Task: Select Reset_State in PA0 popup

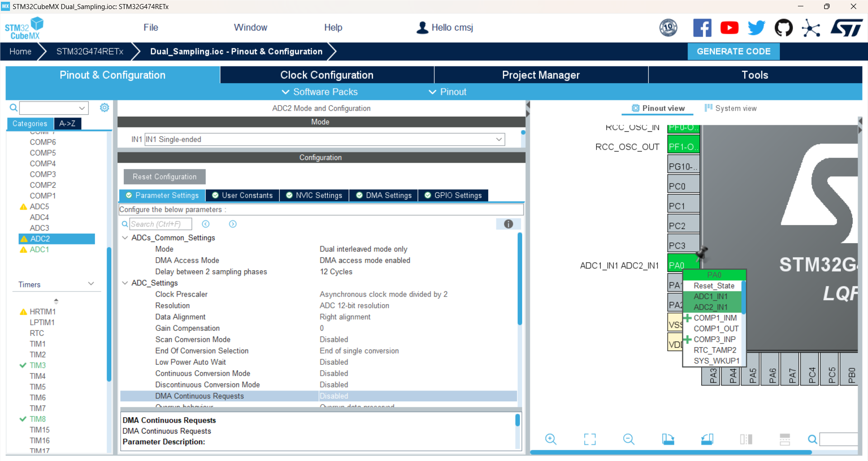Action: coord(714,286)
